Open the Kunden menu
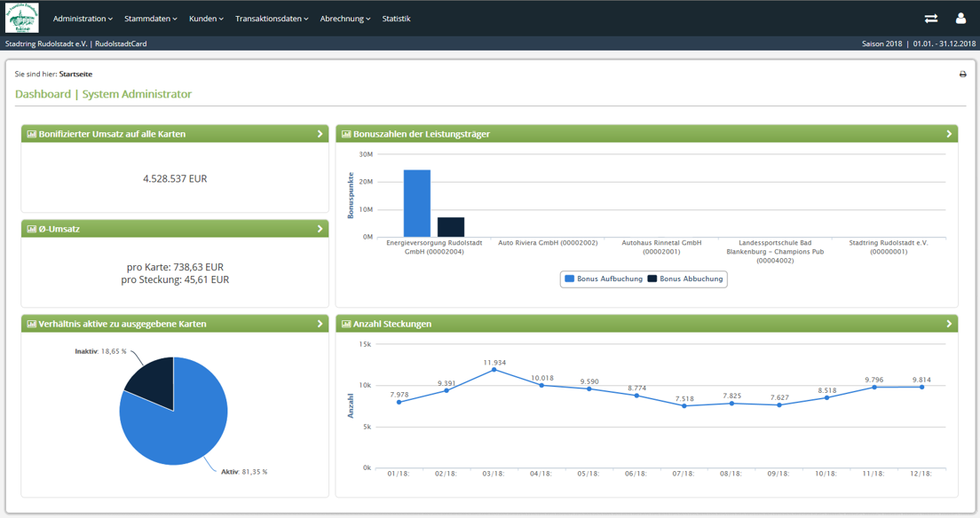980x518 pixels. 206,19
